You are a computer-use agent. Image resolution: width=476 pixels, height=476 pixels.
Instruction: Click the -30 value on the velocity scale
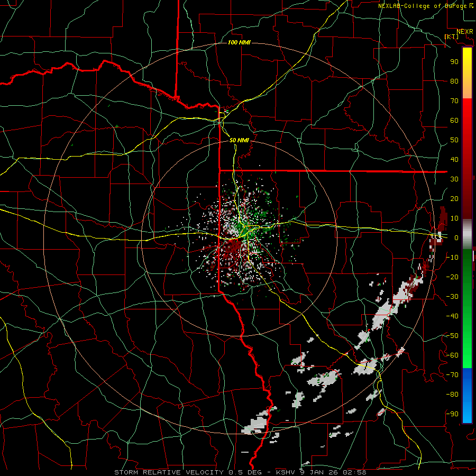pyautogui.click(x=452, y=297)
